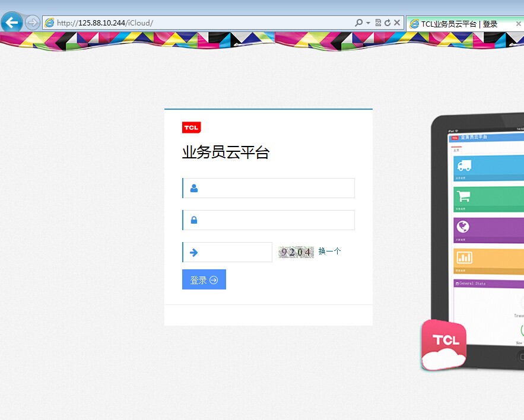This screenshot has height=420, width=524.
Task: Click the user icon in username field
Action: coord(194,188)
